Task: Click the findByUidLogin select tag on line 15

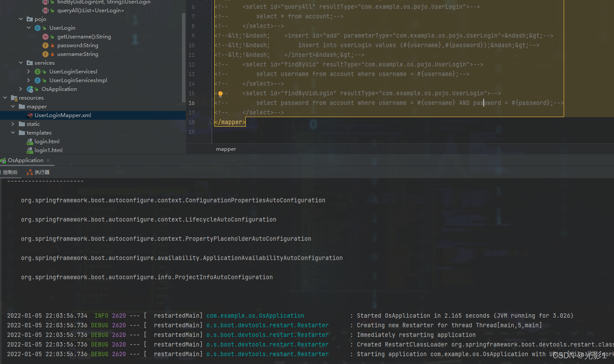Action: pyautogui.click(x=365, y=94)
